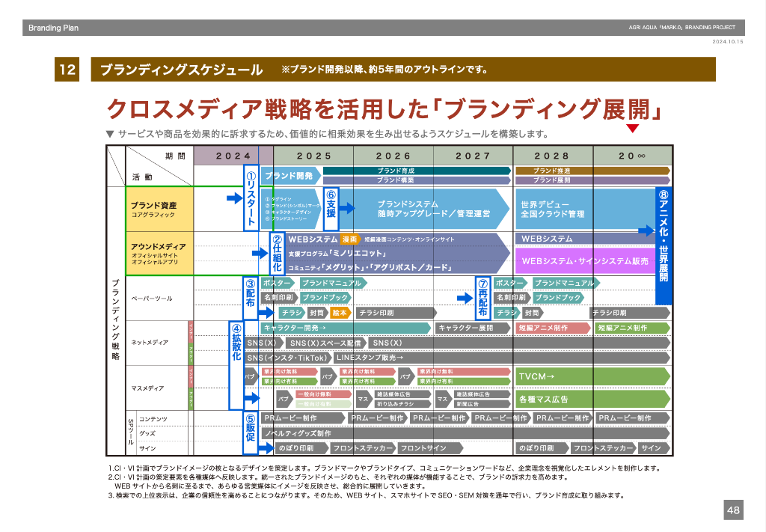766x532 pixels.
Task: Click the 'キャラクター開発→' bar
Action: tap(346, 328)
